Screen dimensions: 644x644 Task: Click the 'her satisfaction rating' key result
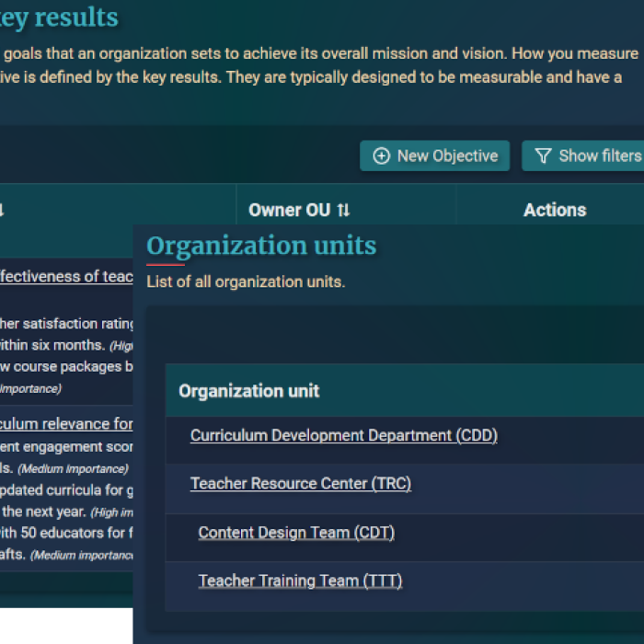coord(66,324)
